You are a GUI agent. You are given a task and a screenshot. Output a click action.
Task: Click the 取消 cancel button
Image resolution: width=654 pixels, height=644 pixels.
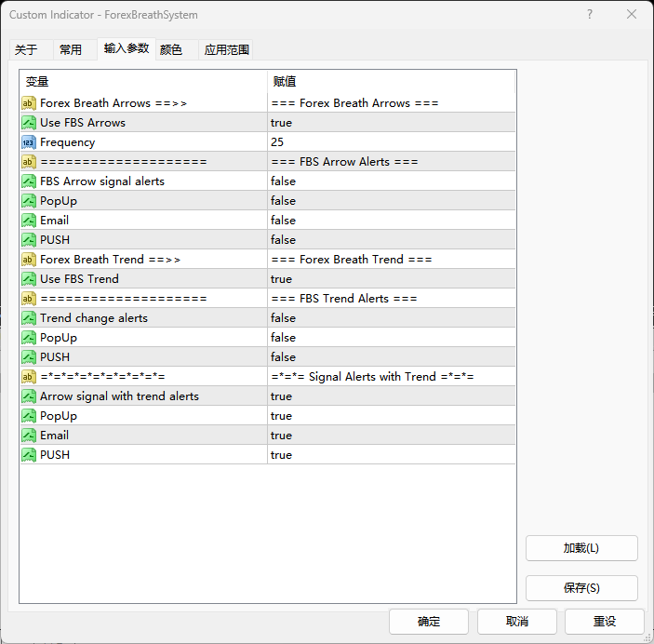click(516, 622)
